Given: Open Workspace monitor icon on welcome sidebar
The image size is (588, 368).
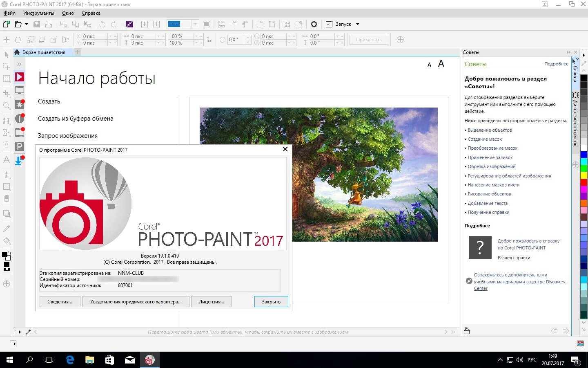Looking at the screenshot, I should pyautogui.click(x=19, y=90).
